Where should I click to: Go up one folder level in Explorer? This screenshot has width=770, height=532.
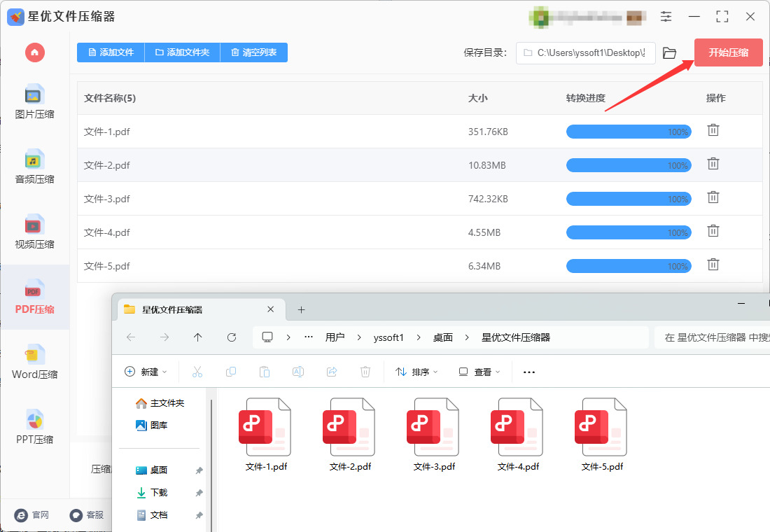click(x=198, y=337)
